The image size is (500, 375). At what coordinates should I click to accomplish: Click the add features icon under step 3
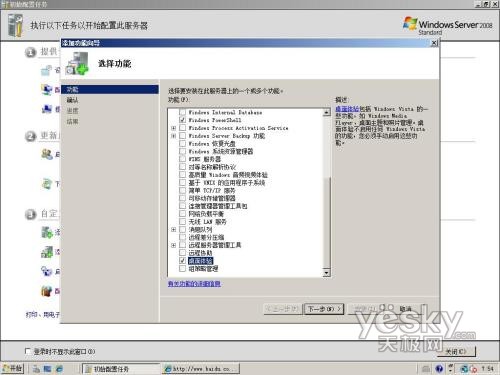click(x=47, y=252)
